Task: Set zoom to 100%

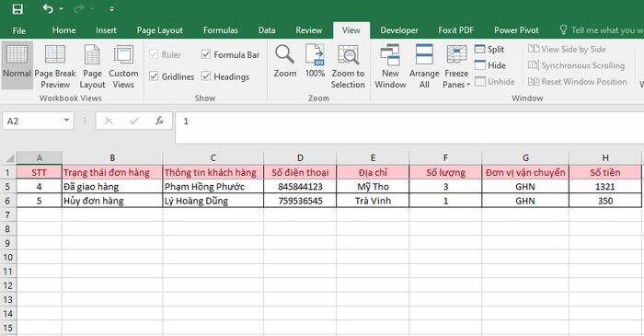Action: click(315, 62)
